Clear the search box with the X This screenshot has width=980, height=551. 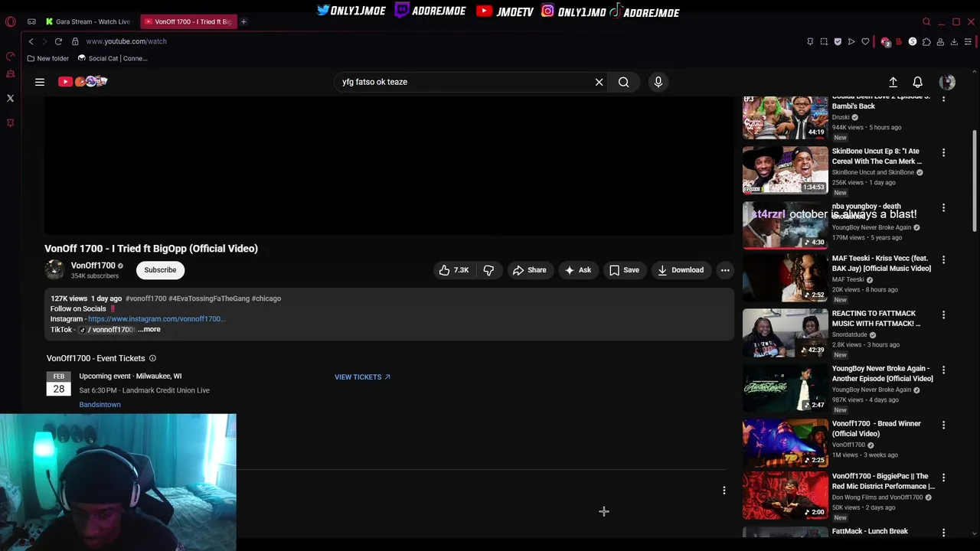click(599, 82)
